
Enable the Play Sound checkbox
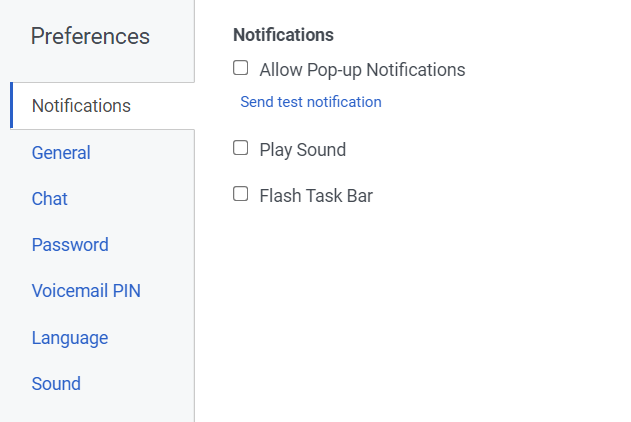pyautogui.click(x=240, y=149)
